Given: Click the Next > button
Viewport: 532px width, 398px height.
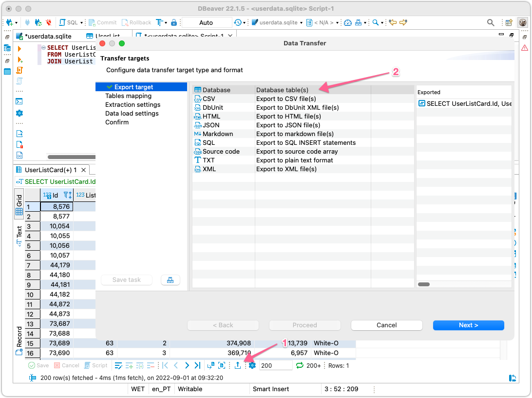Looking at the screenshot, I should click(x=468, y=325).
